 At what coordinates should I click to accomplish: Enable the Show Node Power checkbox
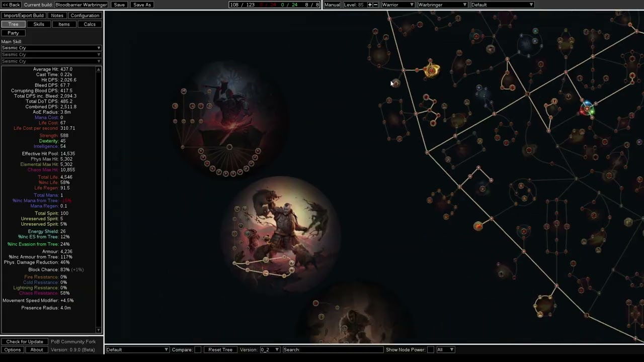(430, 349)
